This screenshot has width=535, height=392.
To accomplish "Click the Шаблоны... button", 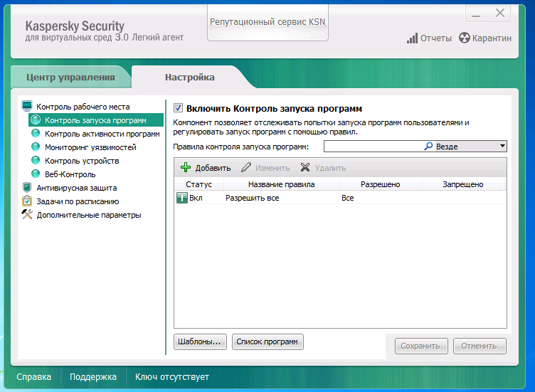I will (x=200, y=341).
